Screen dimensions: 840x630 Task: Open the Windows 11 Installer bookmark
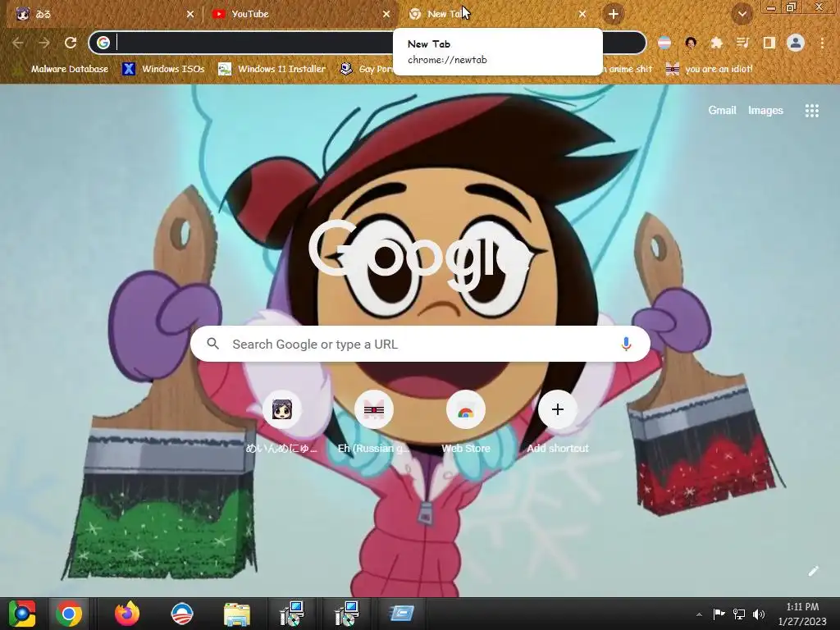point(272,69)
